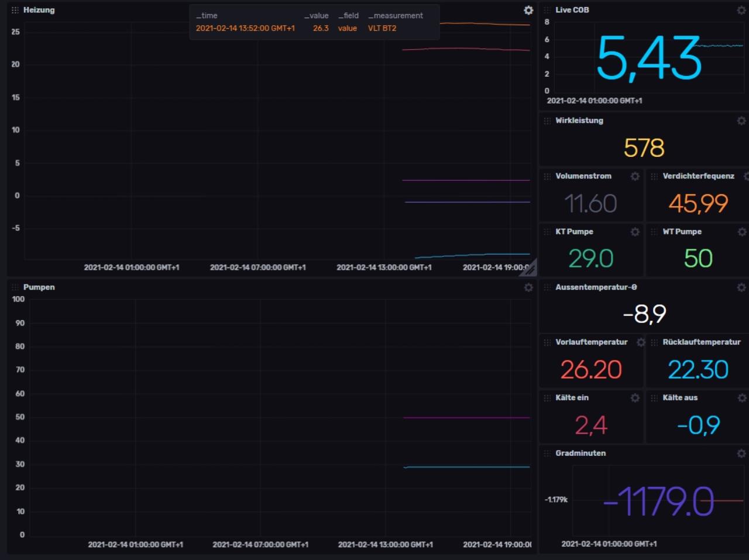The height and width of the screenshot is (560, 749).
Task: Click the Live COB value 5,43
Action: (648, 59)
